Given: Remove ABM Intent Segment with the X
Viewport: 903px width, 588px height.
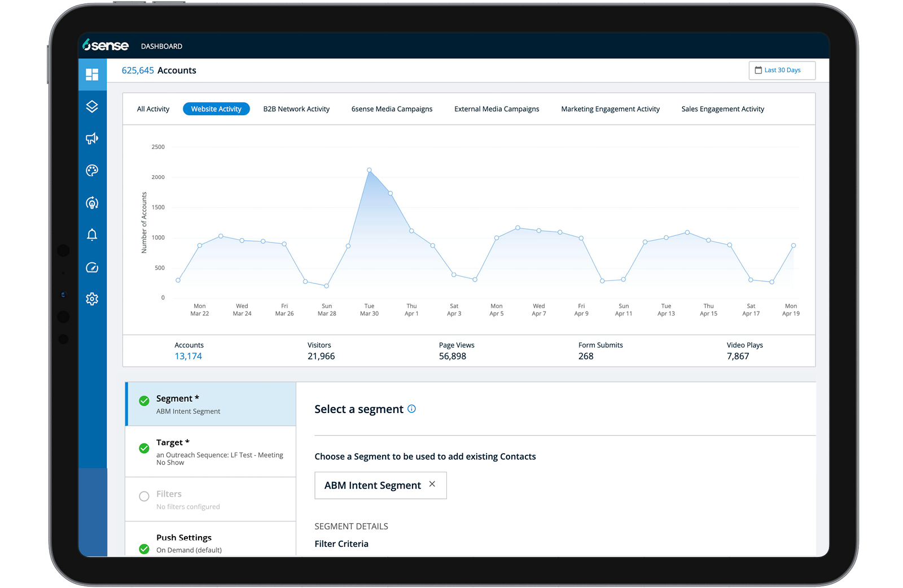Looking at the screenshot, I should [432, 484].
